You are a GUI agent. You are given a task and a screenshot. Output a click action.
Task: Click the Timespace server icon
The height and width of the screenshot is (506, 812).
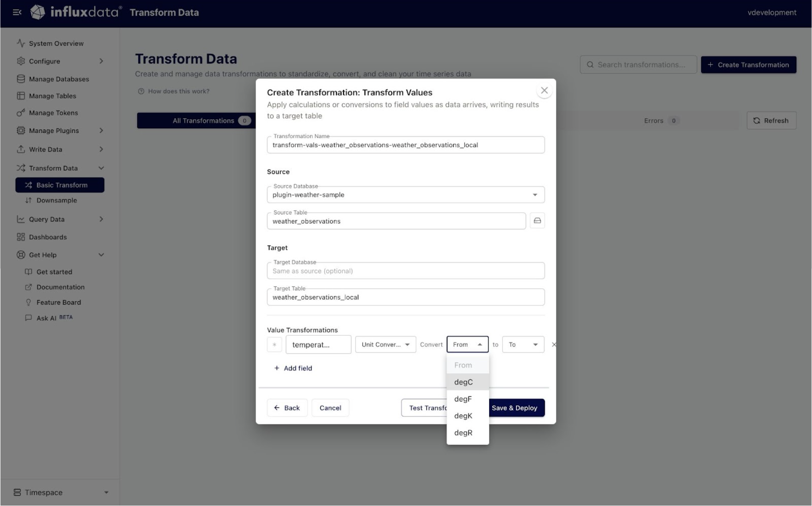tap(17, 492)
